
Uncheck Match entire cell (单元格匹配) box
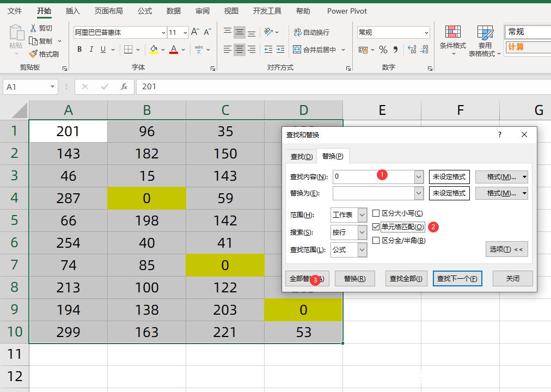click(376, 227)
